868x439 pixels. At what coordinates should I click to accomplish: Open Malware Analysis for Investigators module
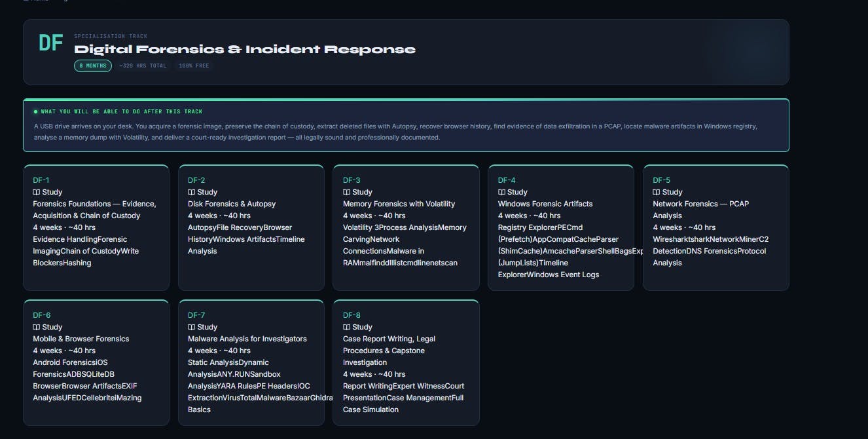click(247, 339)
